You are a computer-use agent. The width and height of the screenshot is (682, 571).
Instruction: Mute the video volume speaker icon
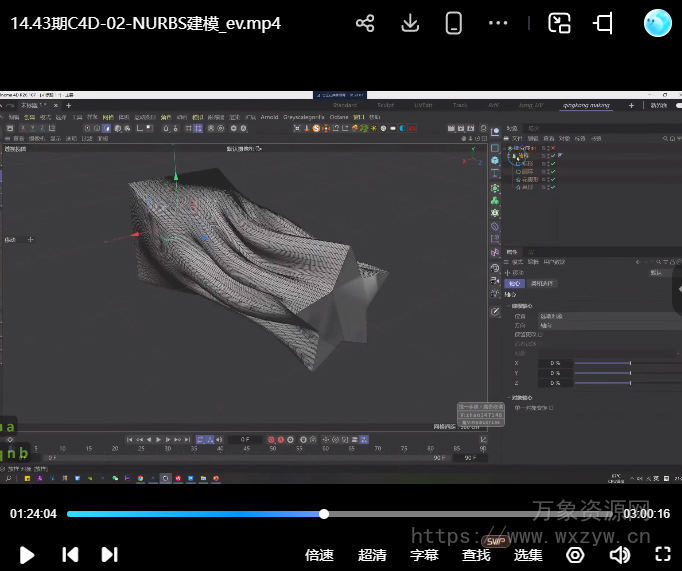[620, 554]
